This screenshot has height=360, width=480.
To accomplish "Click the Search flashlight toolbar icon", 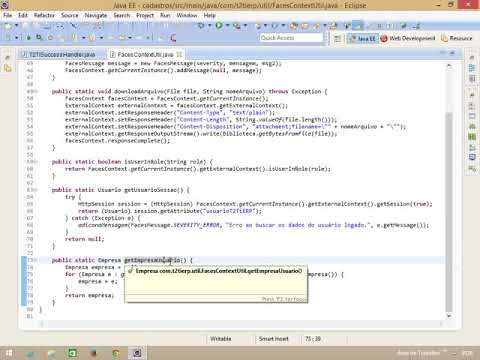I will click(x=317, y=26).
